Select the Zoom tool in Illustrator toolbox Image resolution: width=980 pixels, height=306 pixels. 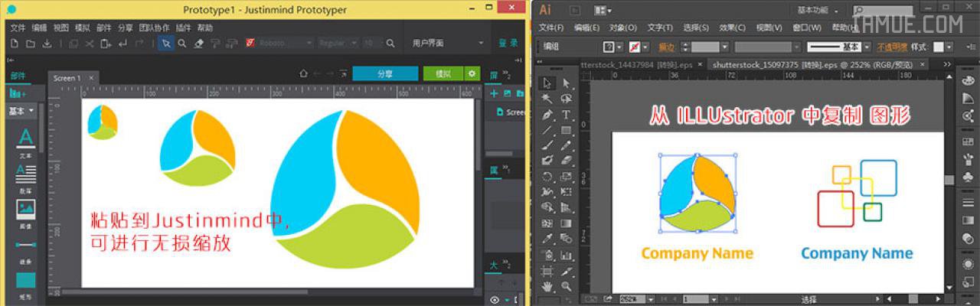[567, 285]
